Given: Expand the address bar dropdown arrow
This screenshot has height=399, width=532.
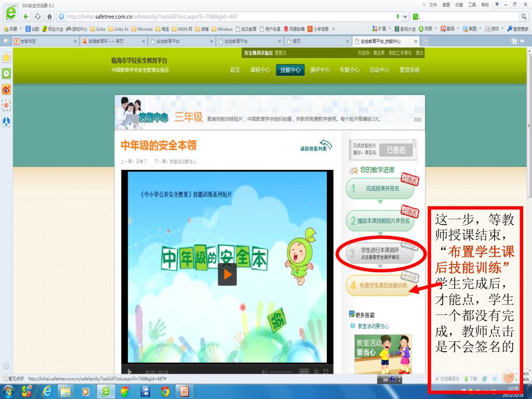Looking at the screenshot, I should [x=405, y=17].
